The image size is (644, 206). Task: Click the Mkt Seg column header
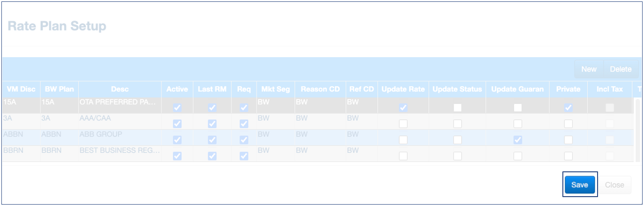point(274,89)
